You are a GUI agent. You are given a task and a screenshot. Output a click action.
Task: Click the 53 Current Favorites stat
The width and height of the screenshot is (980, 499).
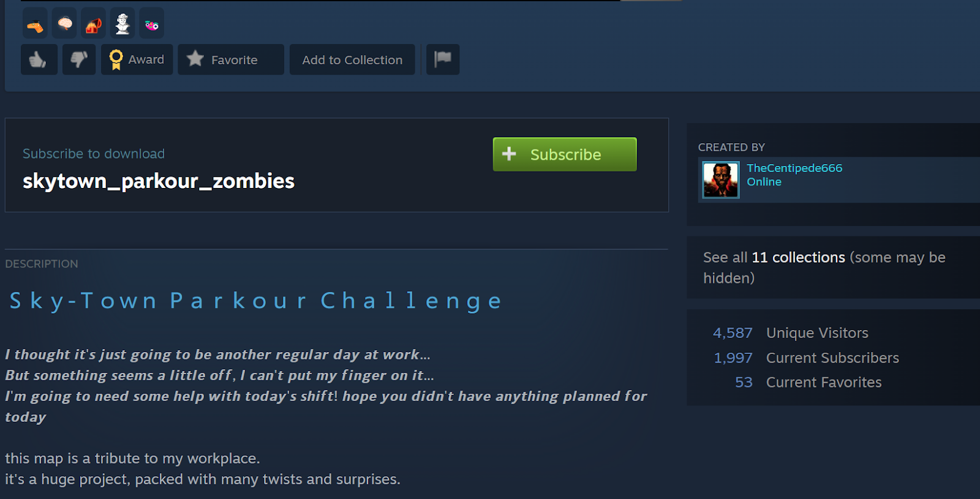(808, 382)
